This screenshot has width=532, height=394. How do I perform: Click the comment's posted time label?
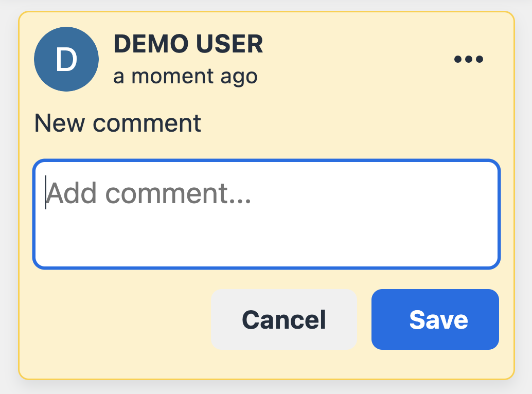click(185, 76)
